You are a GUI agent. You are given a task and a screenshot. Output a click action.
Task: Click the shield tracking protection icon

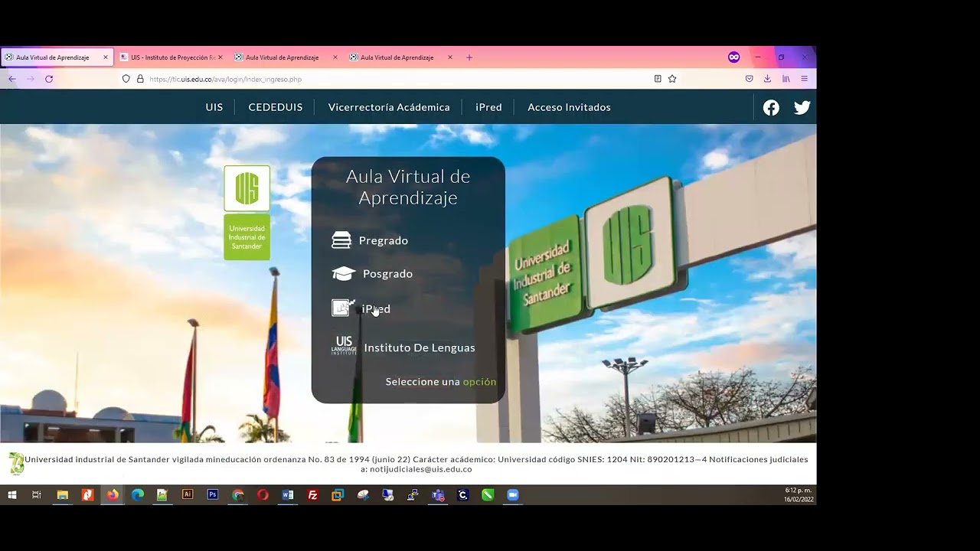pyautogui.click(x=126, y=79)
